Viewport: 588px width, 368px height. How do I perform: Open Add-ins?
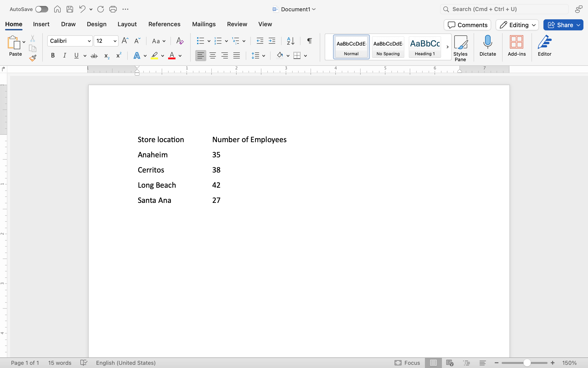(517, 46)
